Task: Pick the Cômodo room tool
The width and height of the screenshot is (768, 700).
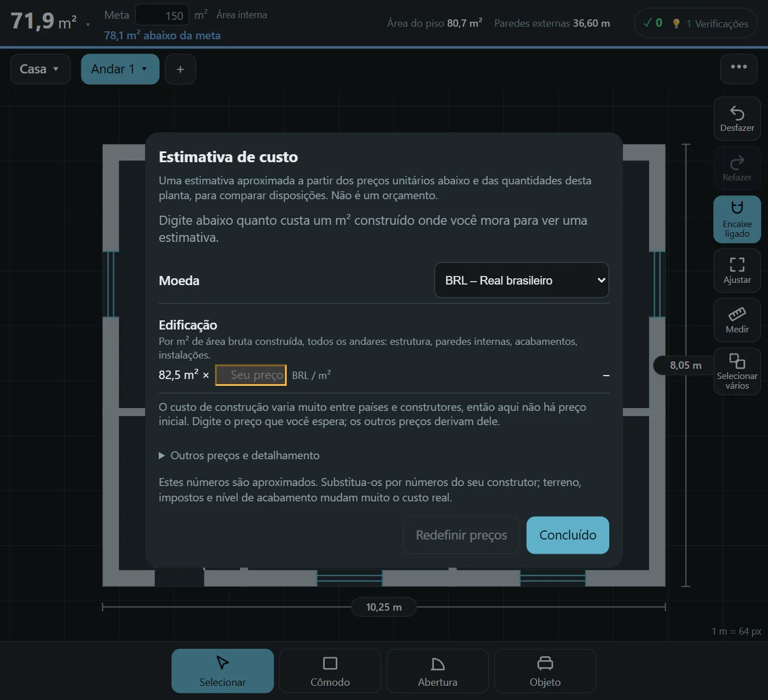Action: coord(330,671)
